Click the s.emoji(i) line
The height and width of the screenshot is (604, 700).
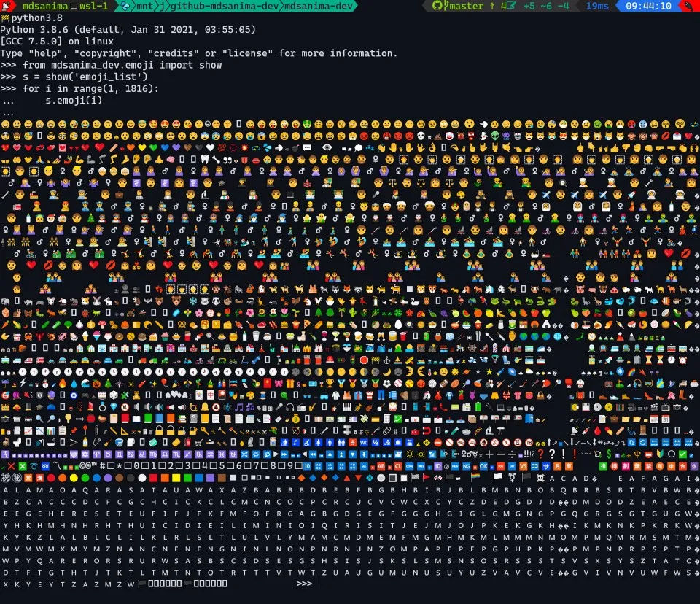pyautogui.click(x=74, y=100)
